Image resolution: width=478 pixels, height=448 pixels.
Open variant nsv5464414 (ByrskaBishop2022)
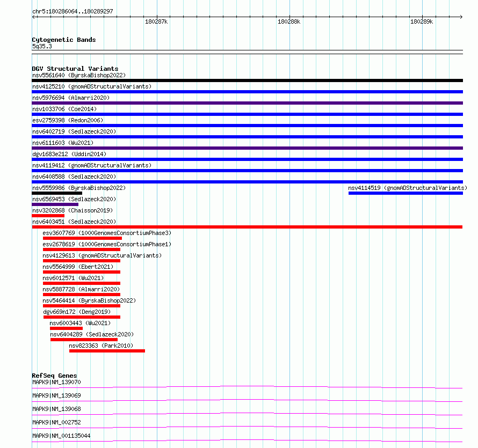(89, 300)
